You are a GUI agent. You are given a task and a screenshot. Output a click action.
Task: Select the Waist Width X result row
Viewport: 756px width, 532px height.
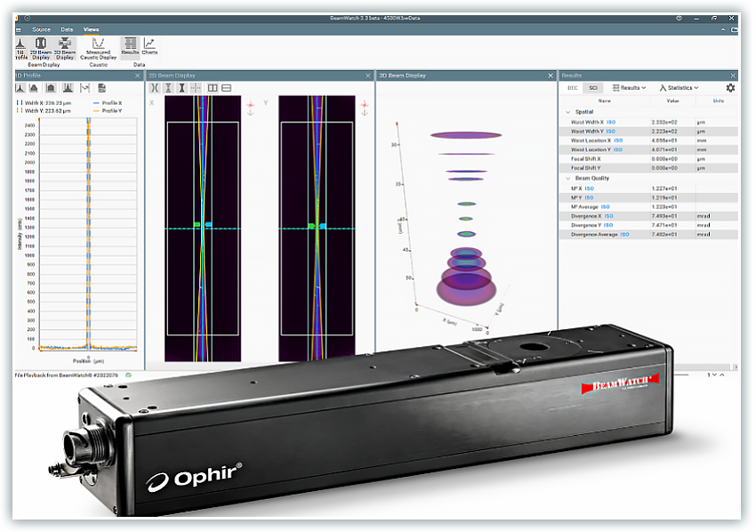[x=623, y=122]
